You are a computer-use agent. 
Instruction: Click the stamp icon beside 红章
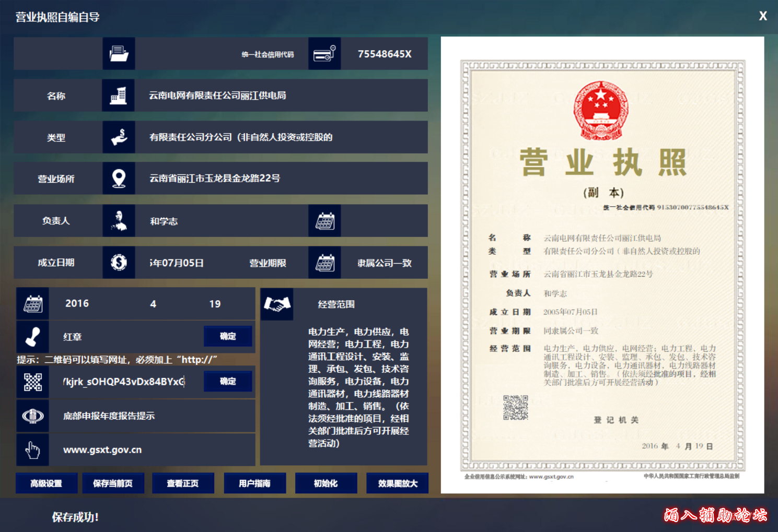pyautogui.click(x=33, y=337)
